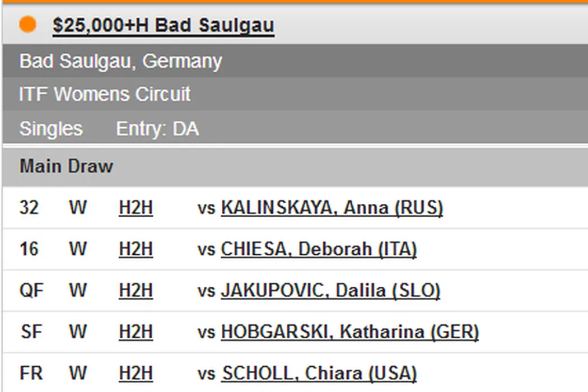Show H2H versus Katharina Hobgarski
This screenshot has width=588, height=392.
(x=136, y=332)
